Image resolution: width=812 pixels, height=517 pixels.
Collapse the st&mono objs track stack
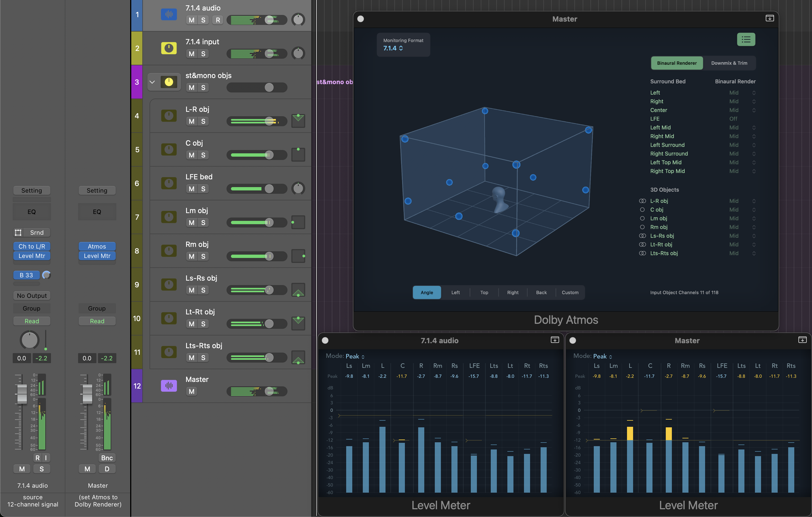[x=152, y=82]
